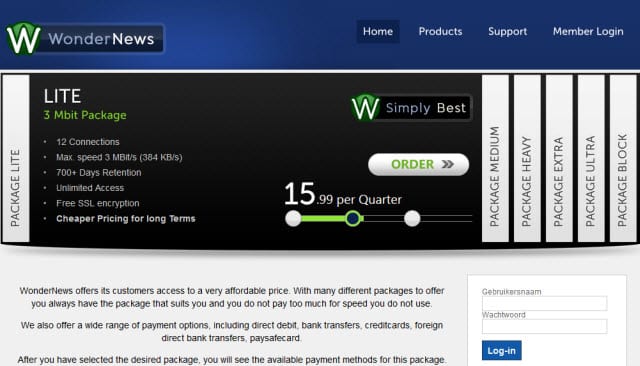Click paragraph starting 'We also offer a wide range'

[231, 332]
